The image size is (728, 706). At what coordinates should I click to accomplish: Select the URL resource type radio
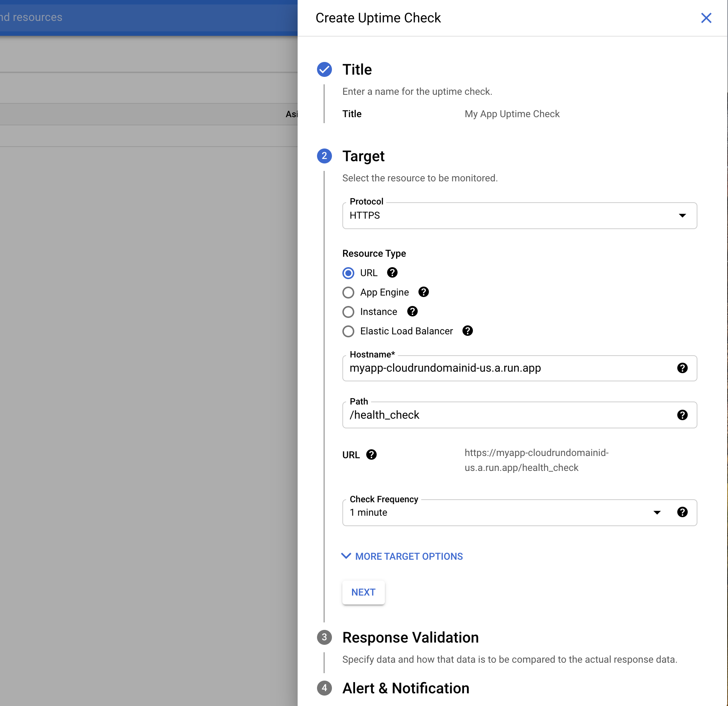click(348, 273)
